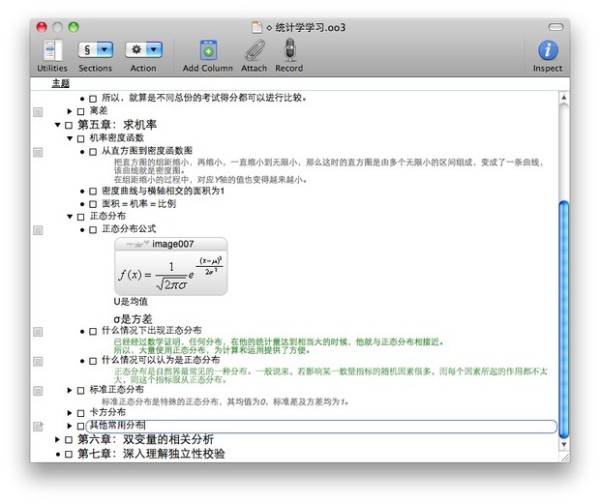
Task: Click the blue vertical scrollbar thumb
Action: pos(564,320)
